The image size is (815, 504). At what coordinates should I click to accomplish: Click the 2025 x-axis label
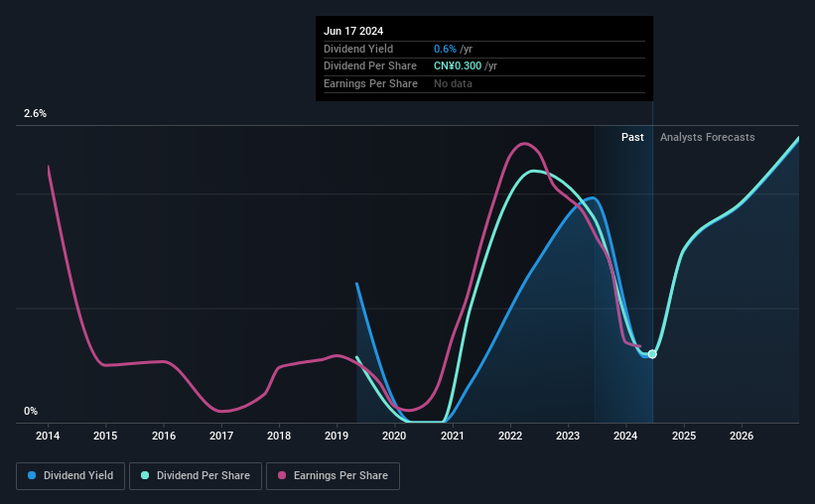(x=684, y=436)
